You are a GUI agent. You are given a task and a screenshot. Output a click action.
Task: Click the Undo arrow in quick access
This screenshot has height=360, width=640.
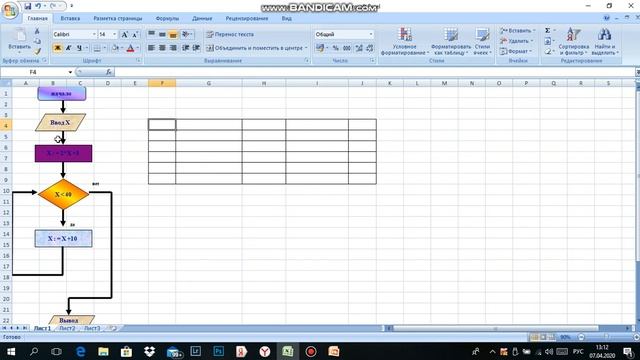38,6
